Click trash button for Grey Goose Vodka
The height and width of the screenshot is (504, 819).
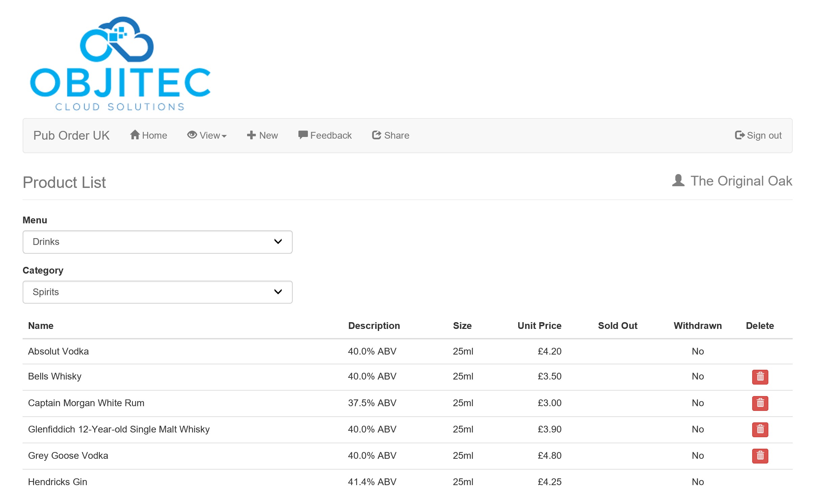pos(760,456)
